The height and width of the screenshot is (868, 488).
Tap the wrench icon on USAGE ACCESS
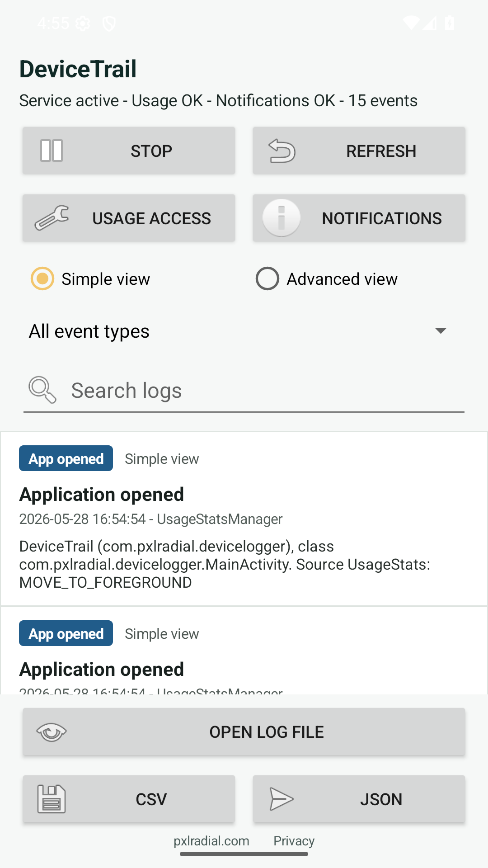[52, 218]
